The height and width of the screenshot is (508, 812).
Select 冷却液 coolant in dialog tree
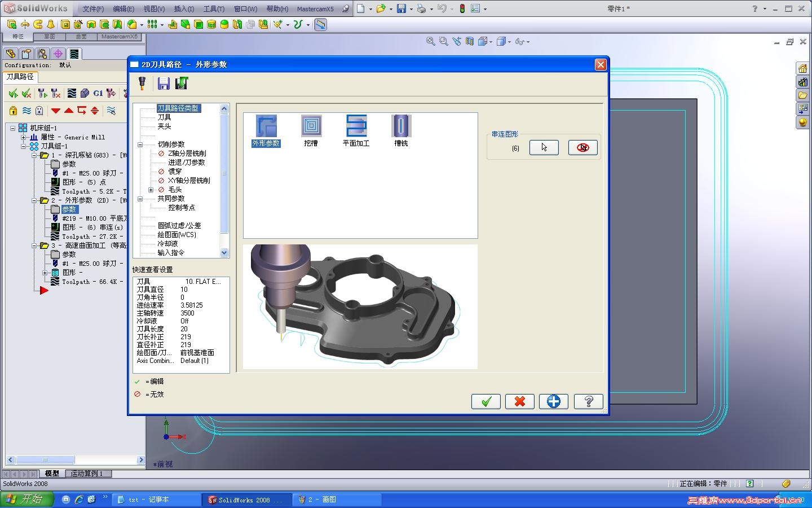point(167,244)
